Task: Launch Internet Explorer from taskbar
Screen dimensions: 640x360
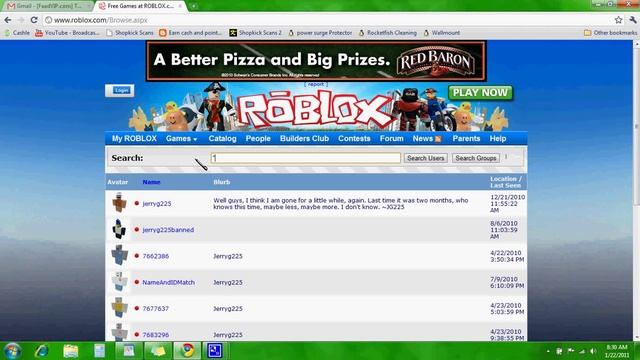Action: (x=42, y=351)
